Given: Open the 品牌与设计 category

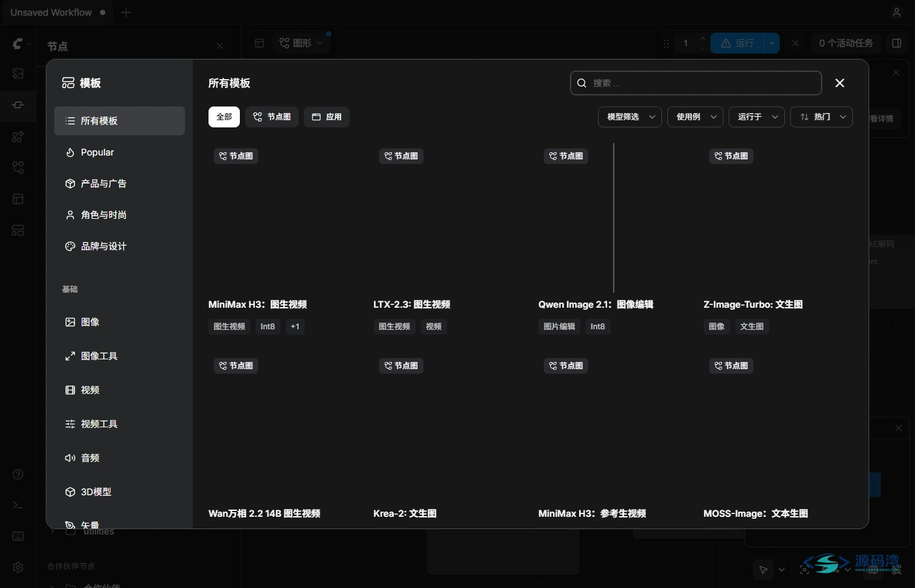Looking at the screenshot, I should pyautogui.click(x=120, y=246).
